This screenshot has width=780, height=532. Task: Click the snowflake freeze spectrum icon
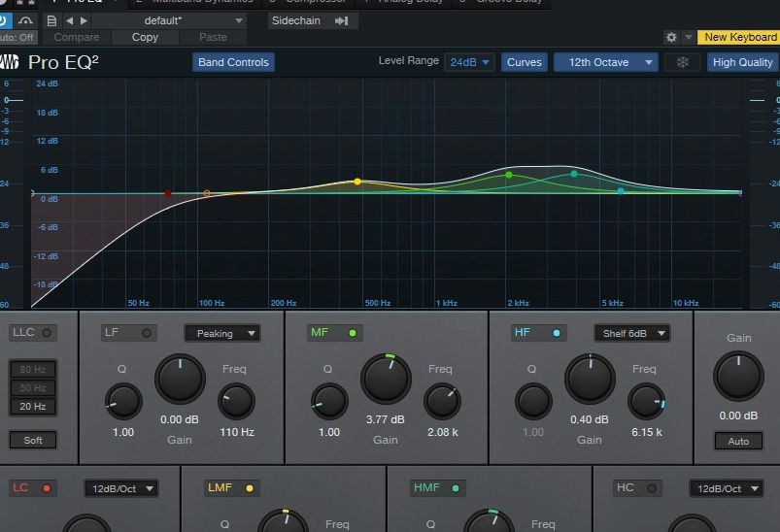(x=683, y=62)
